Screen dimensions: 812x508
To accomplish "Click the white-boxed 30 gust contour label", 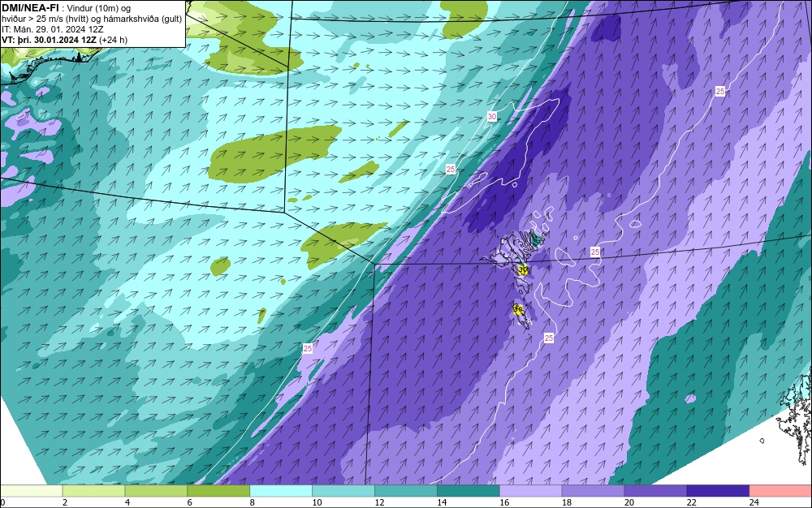I will coord(492,117).
